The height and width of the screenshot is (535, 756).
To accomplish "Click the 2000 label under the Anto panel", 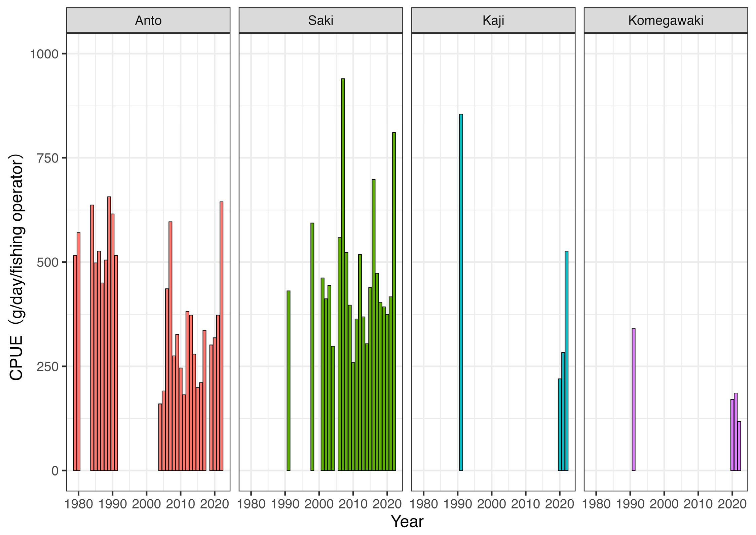I will point(146,504).
